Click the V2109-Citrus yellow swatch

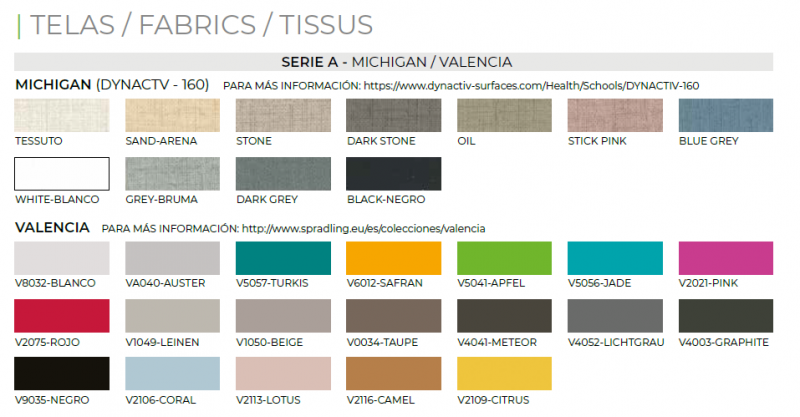504,374
